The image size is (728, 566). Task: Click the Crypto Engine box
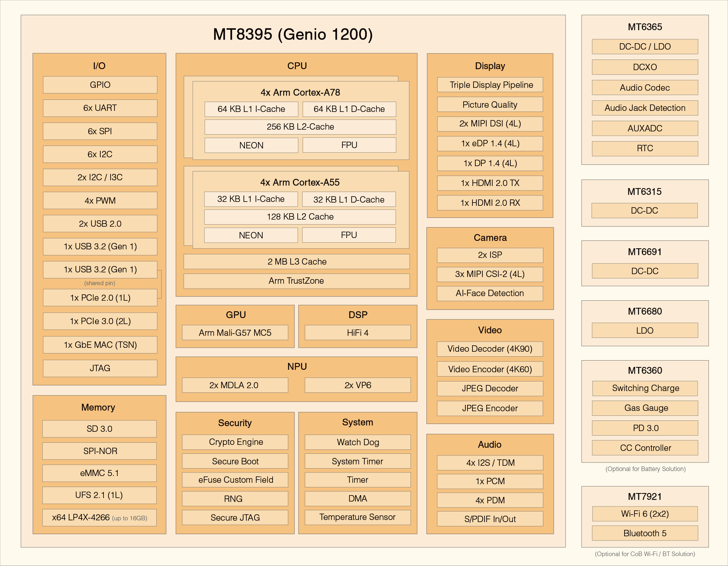click(x=235, y=442)
